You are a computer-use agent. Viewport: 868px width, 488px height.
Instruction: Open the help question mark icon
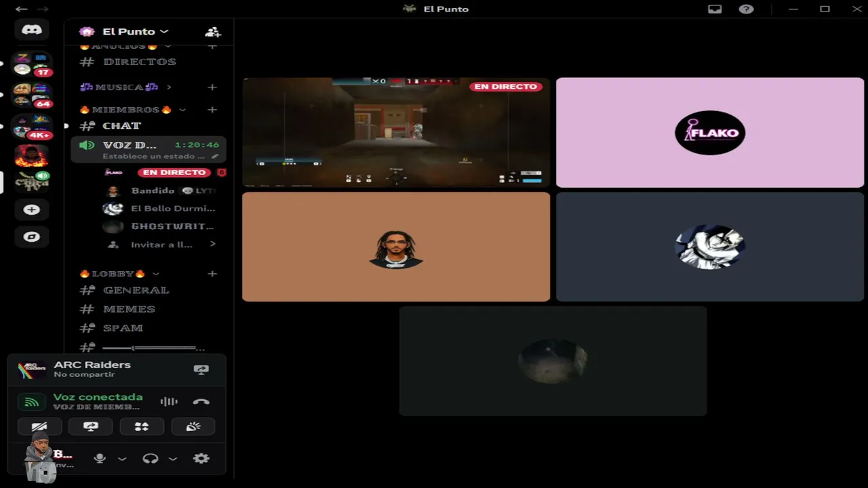point(746,9)
